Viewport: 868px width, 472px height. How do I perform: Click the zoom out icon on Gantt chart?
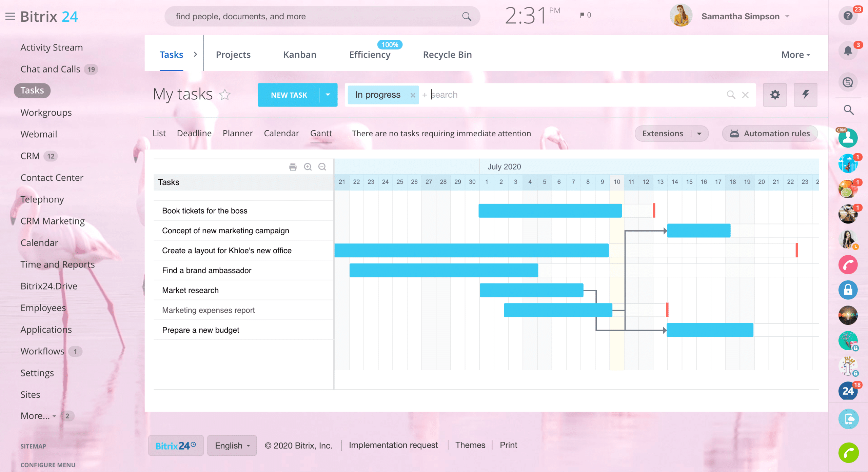(x=322, y=167)
